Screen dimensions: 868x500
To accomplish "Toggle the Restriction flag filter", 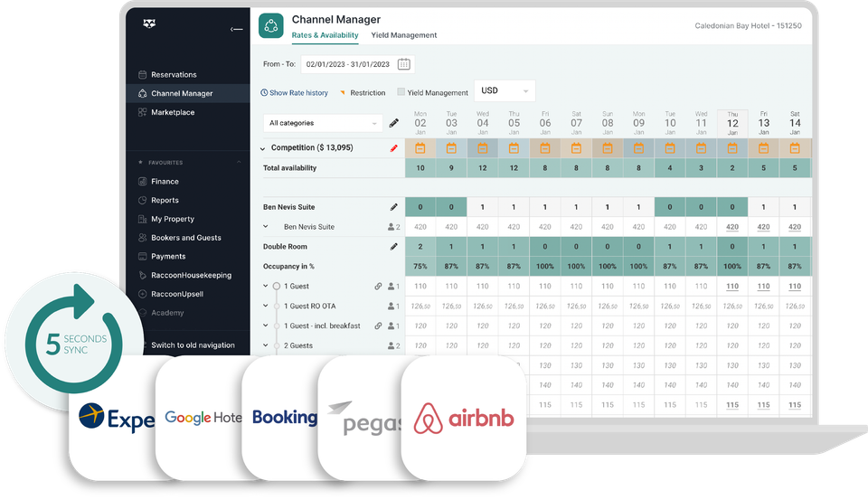I will [x=363, y=92].
